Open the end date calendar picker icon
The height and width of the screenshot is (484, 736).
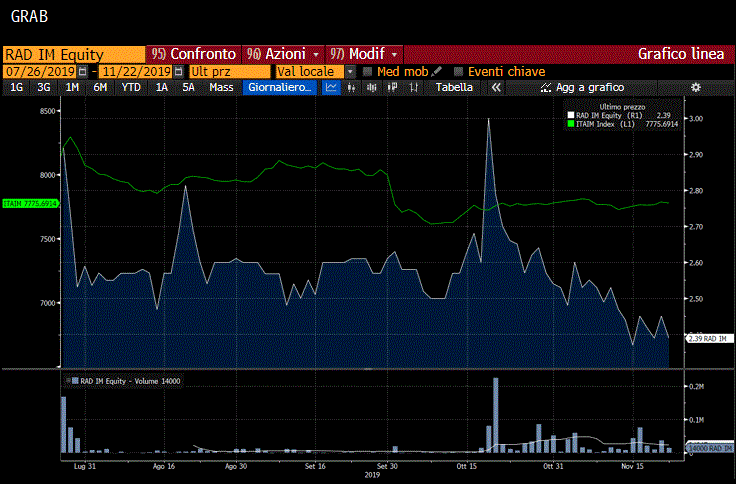coord(179,72)
